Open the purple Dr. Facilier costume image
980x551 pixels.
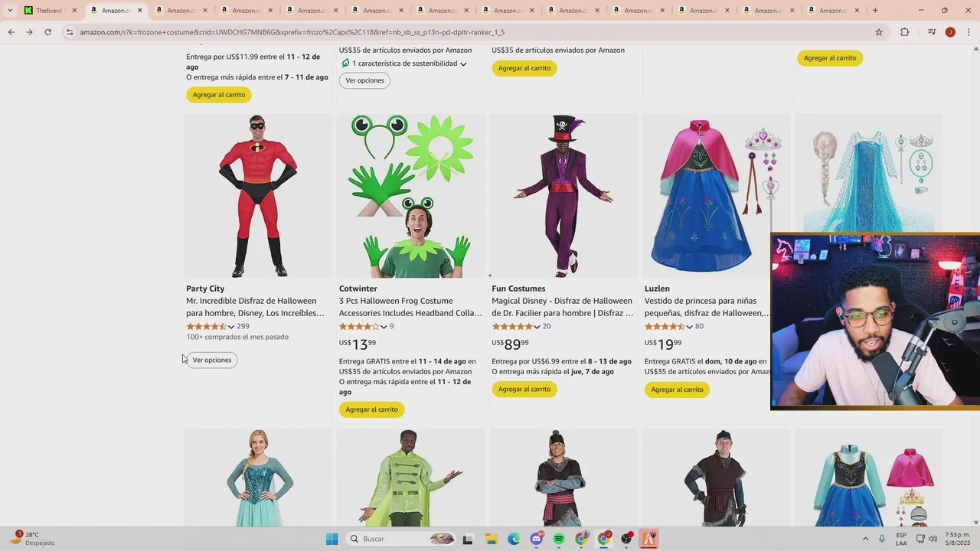click(x=563, y=196)
